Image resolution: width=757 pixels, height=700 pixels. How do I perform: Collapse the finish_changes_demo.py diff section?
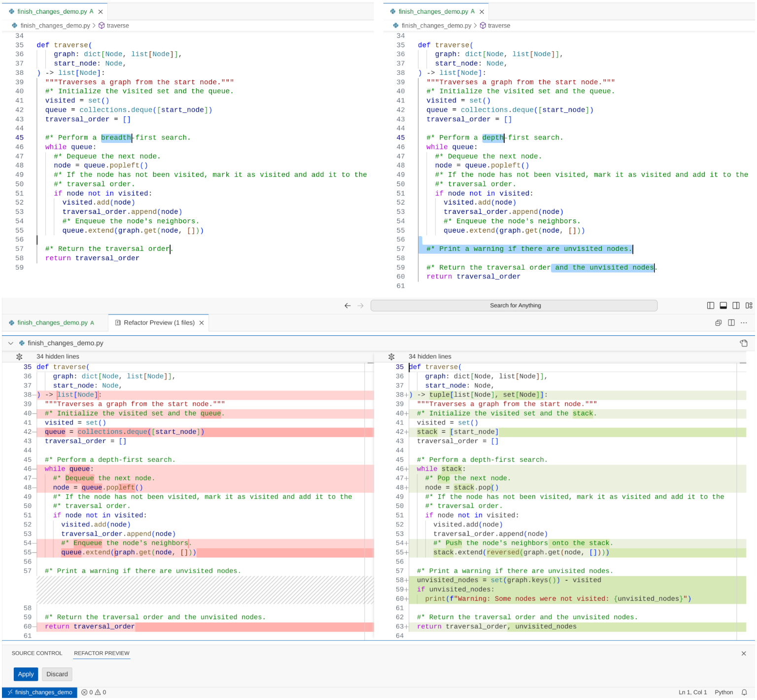click(11, 343)
